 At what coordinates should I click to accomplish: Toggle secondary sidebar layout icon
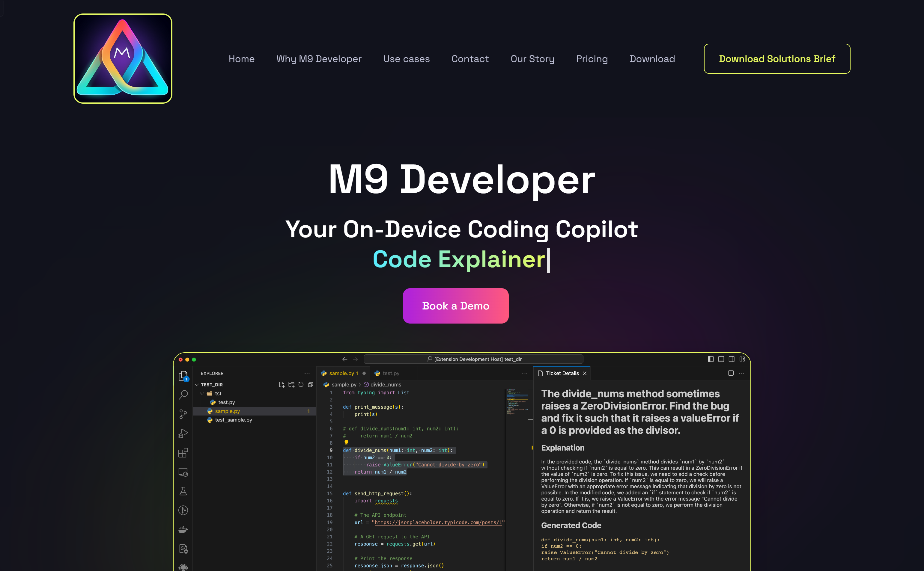(x=732, y=359)
